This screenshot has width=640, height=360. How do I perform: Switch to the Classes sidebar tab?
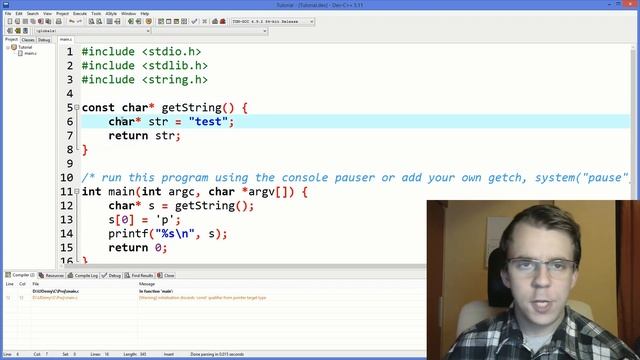[x=28, y=40]
